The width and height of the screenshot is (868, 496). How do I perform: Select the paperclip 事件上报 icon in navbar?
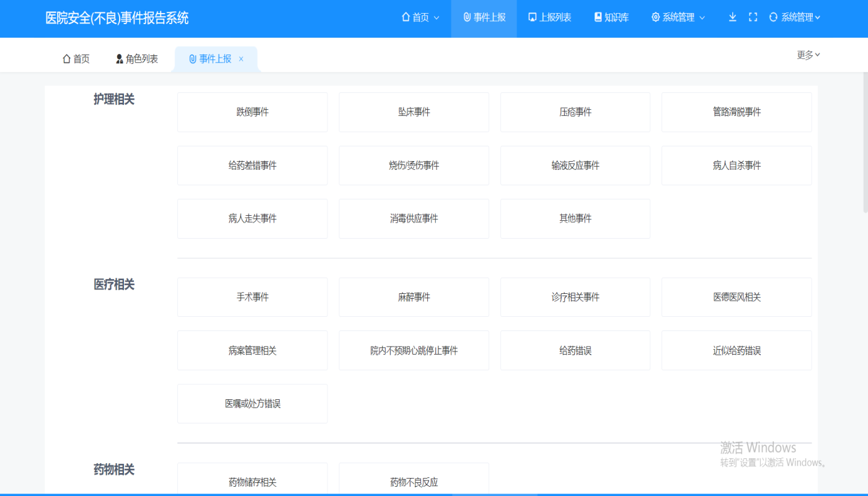tap(467, 17)
